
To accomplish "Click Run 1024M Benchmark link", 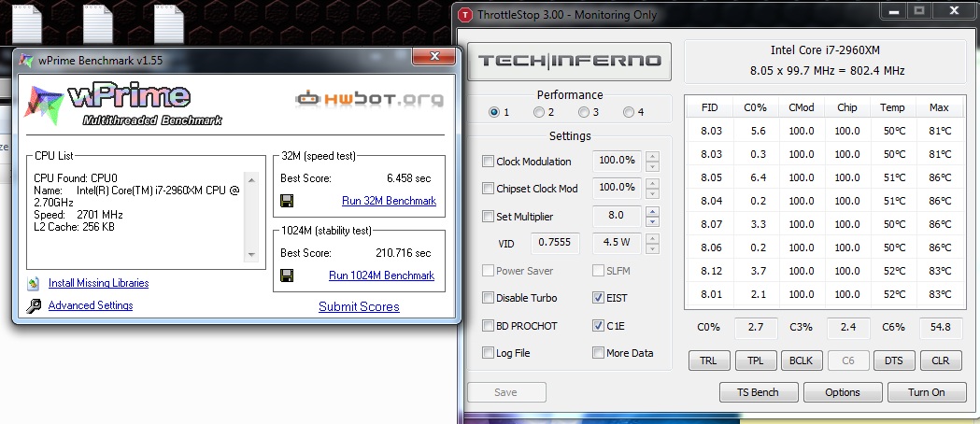I will click(x=381, y=276).
